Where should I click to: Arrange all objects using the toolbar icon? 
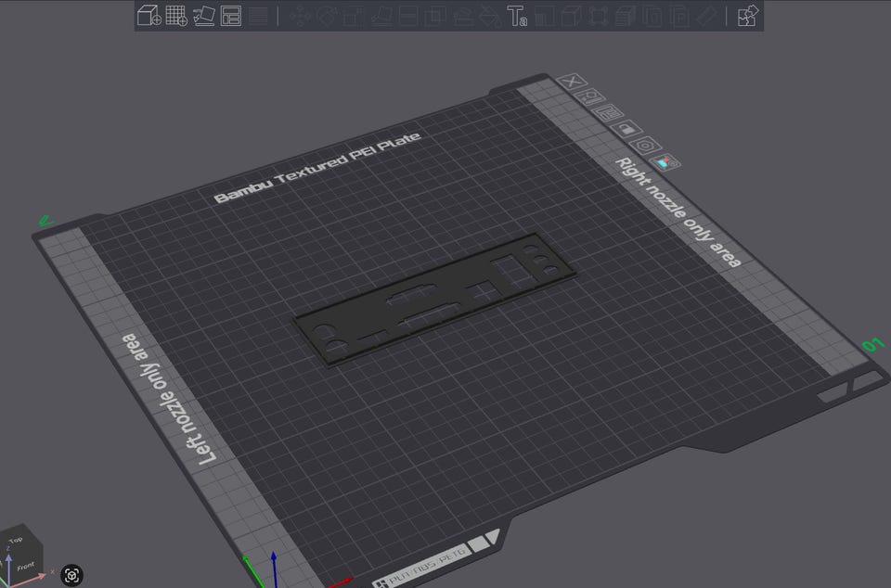tap(231, 16)
